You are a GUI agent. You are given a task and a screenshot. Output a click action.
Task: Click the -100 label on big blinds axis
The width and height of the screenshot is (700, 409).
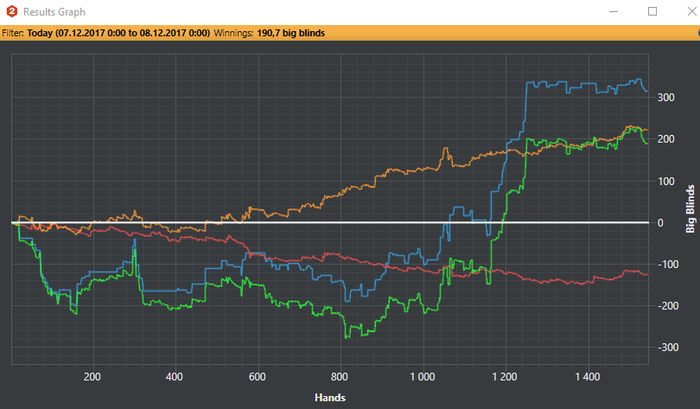666,264
